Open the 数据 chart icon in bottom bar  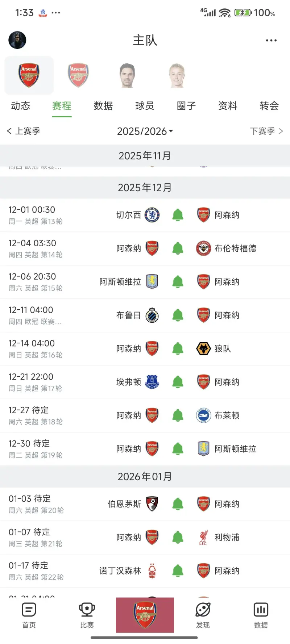(261, 615)
